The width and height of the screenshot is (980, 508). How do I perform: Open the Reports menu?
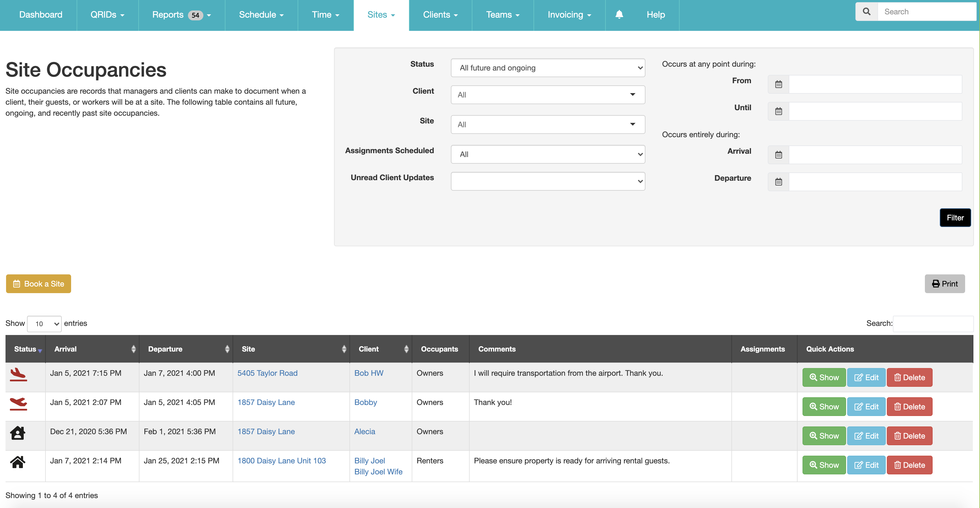[x=181, y=15]
